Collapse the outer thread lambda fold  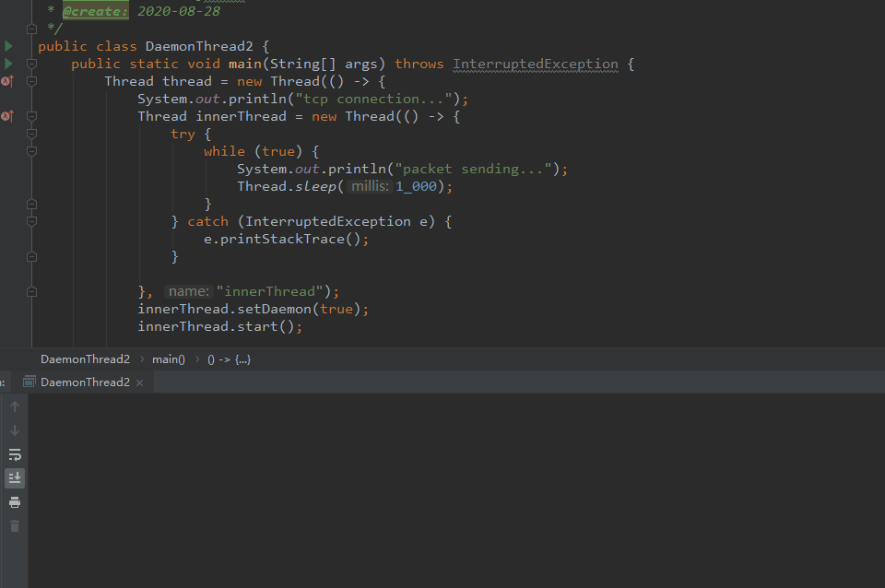(x=31, y=81)
